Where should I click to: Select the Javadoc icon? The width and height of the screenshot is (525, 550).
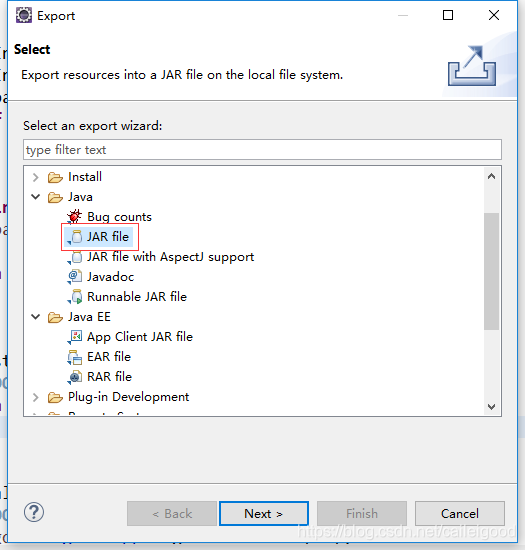click(75, 277)
